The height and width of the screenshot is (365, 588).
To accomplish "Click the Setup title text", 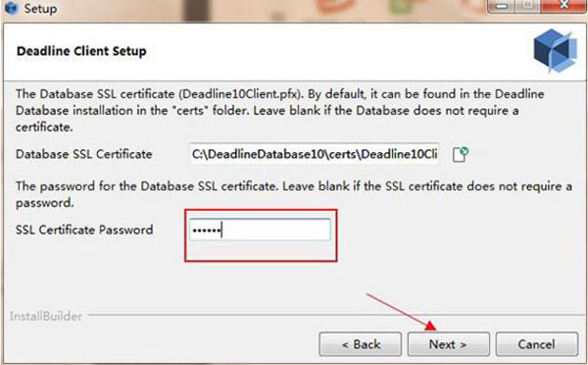I will tap(40, 8).
